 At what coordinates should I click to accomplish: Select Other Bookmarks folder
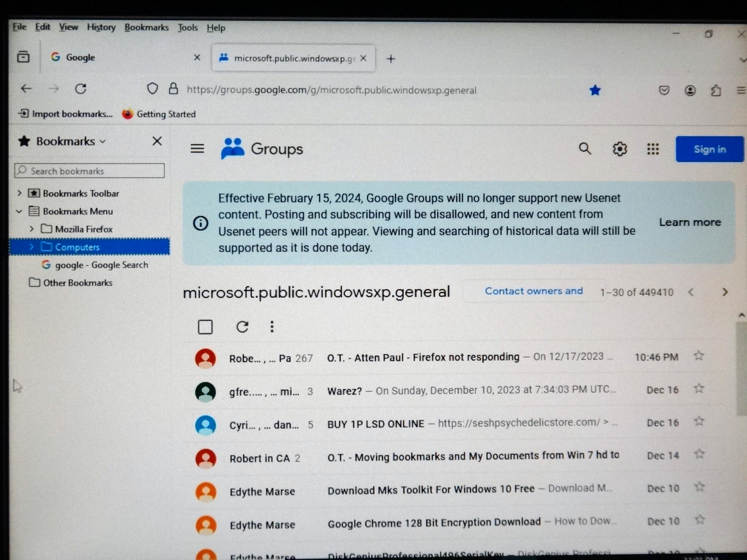click(71, 283)
